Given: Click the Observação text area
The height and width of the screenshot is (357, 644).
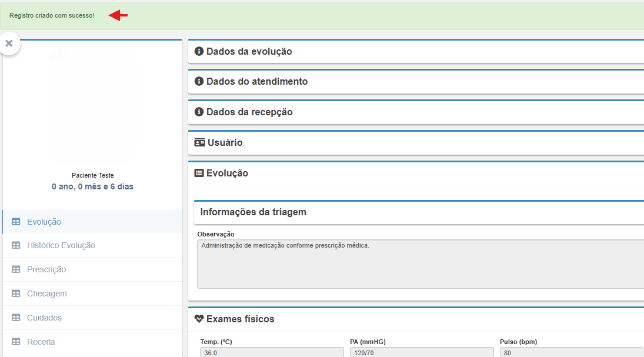Looking at the screenshot, I should coord(420,263).
